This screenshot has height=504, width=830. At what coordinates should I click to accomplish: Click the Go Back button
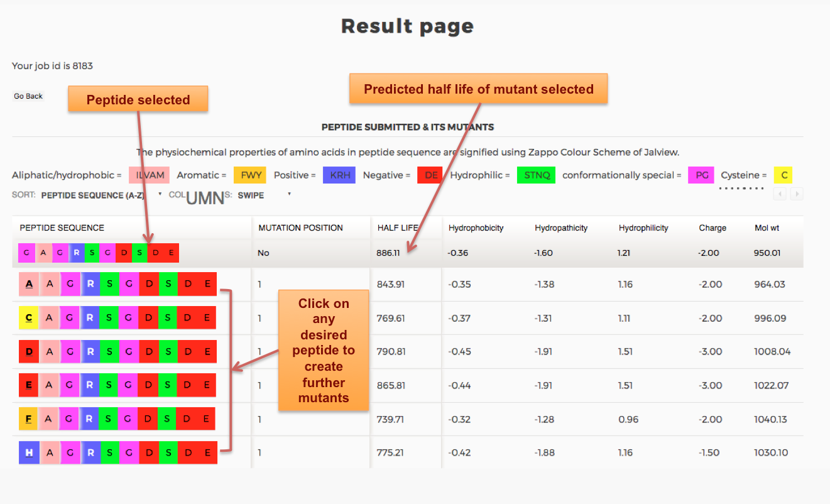(x=28, y=96)
